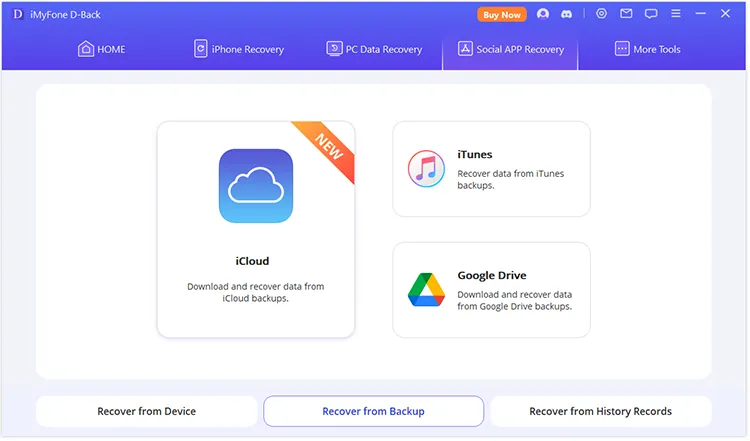Viewport: 750px width, 441px height.
Task: Click the iTunes card title
Action: pos(474,154)
